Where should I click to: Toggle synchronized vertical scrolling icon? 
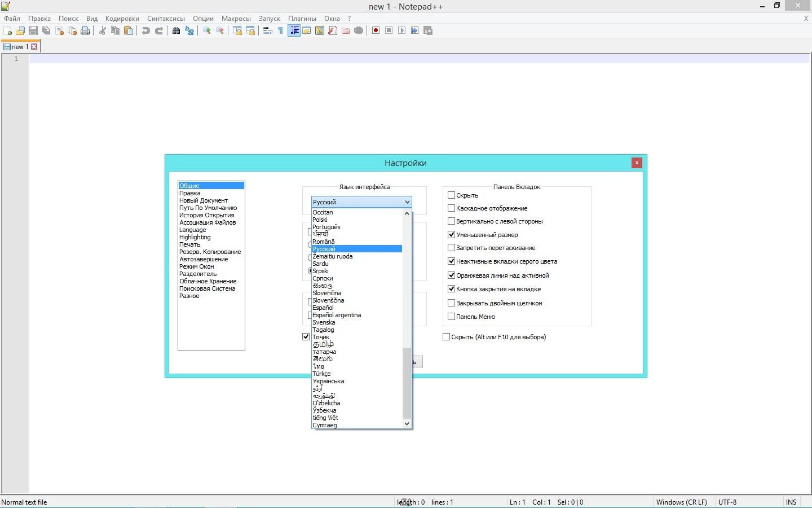point(237,30)
